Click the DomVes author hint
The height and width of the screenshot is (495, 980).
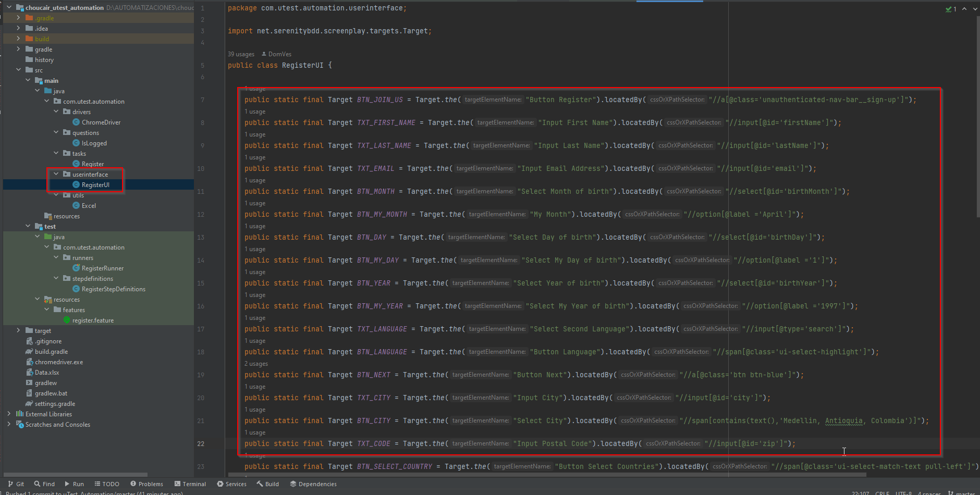coord(276,54)
